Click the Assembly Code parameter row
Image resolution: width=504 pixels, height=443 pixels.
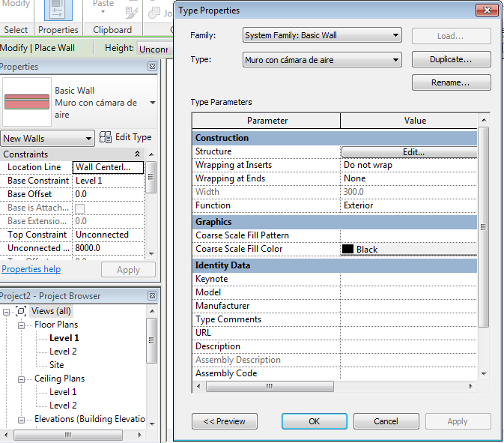coord(335,373)
